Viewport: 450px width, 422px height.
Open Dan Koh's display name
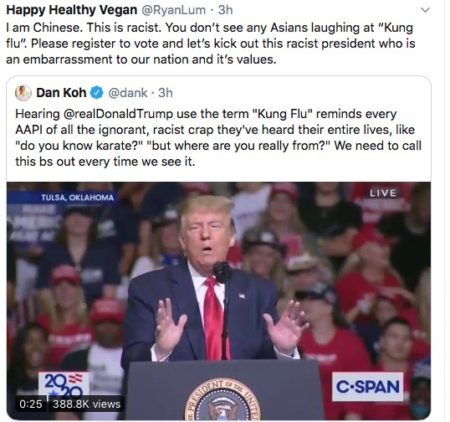[61, 93]
